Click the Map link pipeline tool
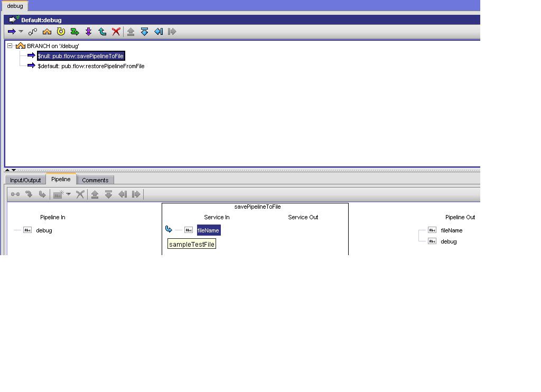Screen dimensions: 541x392 pyautogui.click(x=15, y=194)
